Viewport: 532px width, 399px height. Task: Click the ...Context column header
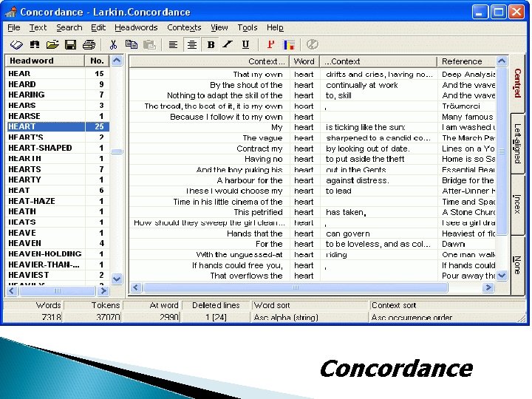coord(378,61)
